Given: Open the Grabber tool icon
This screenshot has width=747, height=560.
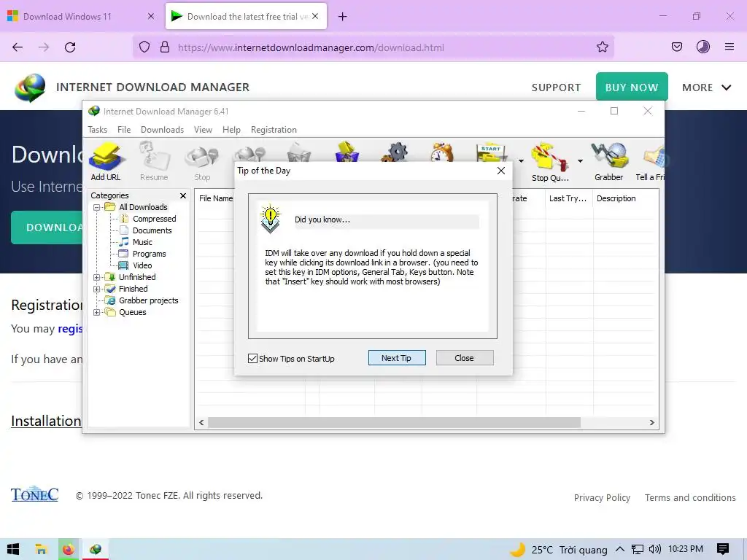Looking at the screenshot, I should click(608, 162).
